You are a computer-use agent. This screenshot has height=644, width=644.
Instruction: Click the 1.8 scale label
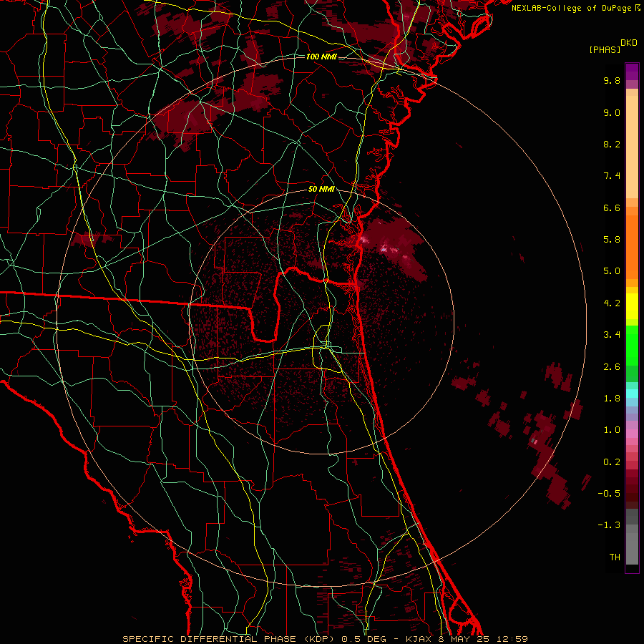[x=612, y=399]
